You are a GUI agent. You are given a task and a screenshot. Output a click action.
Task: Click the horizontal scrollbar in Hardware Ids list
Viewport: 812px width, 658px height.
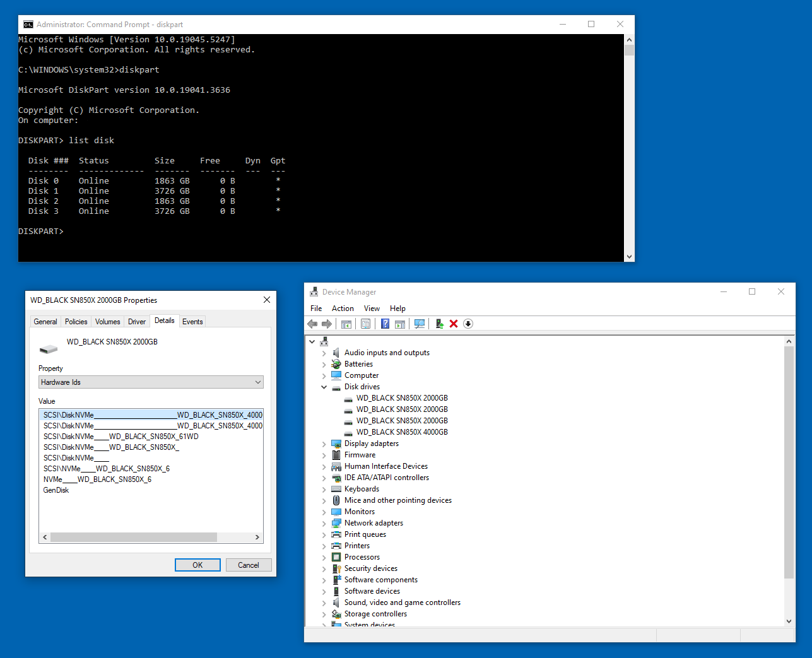134,538
